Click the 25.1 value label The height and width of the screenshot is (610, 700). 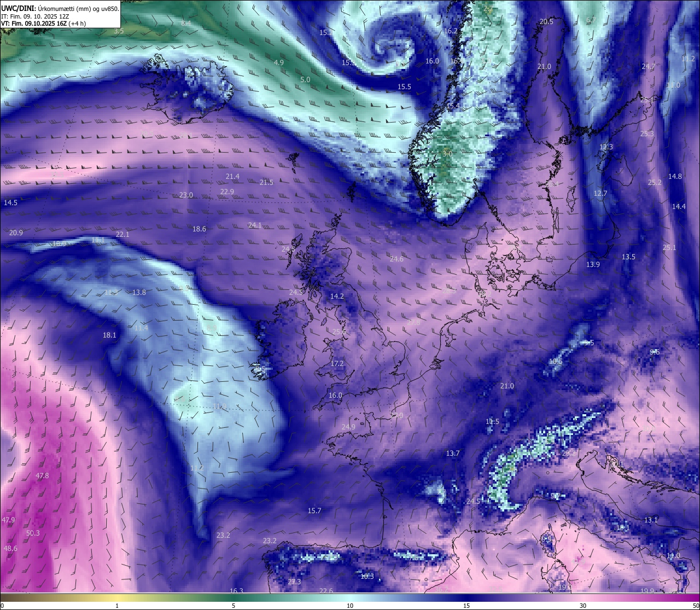tap(669, 247)
